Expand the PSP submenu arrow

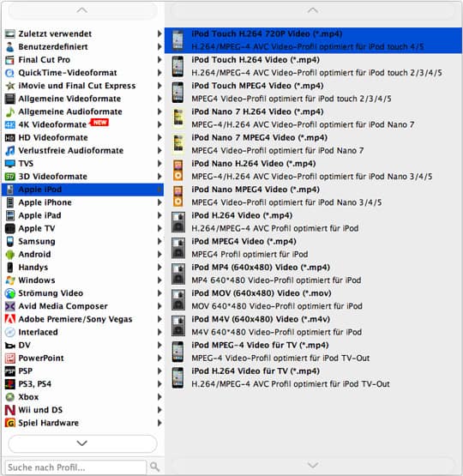click(159, 371)
